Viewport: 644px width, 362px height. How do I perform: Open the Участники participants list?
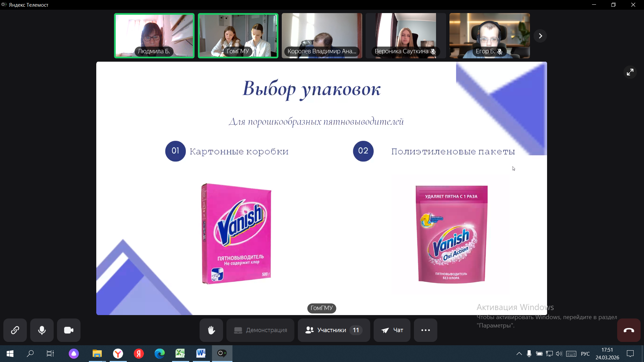334,330
